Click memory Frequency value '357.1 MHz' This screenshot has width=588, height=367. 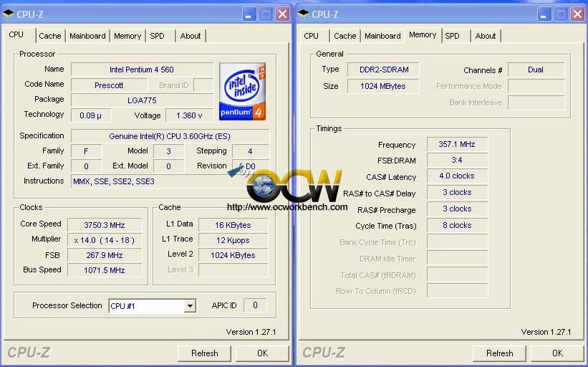point(457,144)
